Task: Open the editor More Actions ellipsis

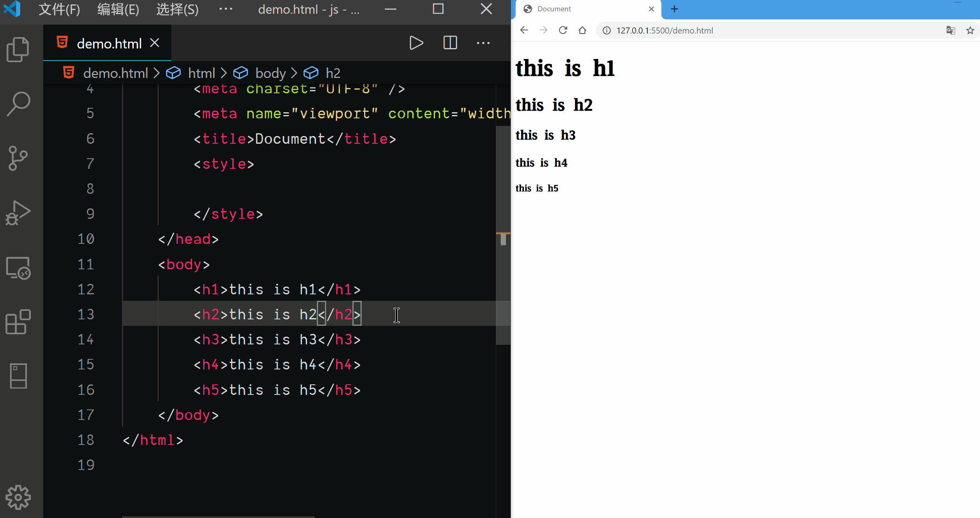Action: (x=483, y=43)
